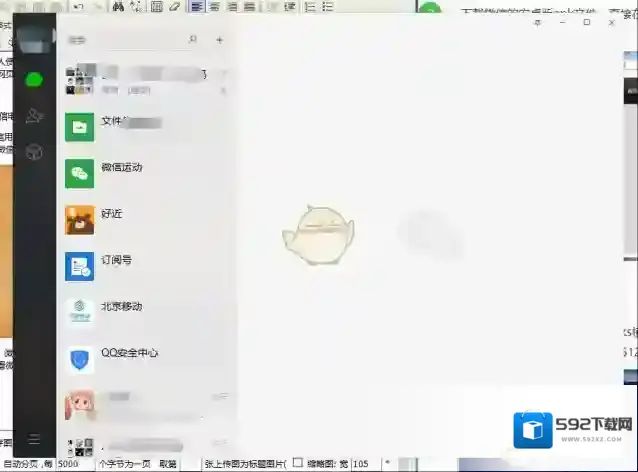Toggle align left in editor toolbar
Image resolution: width=638 pixels, height=472 pixels.
click(x=197, y=7)
